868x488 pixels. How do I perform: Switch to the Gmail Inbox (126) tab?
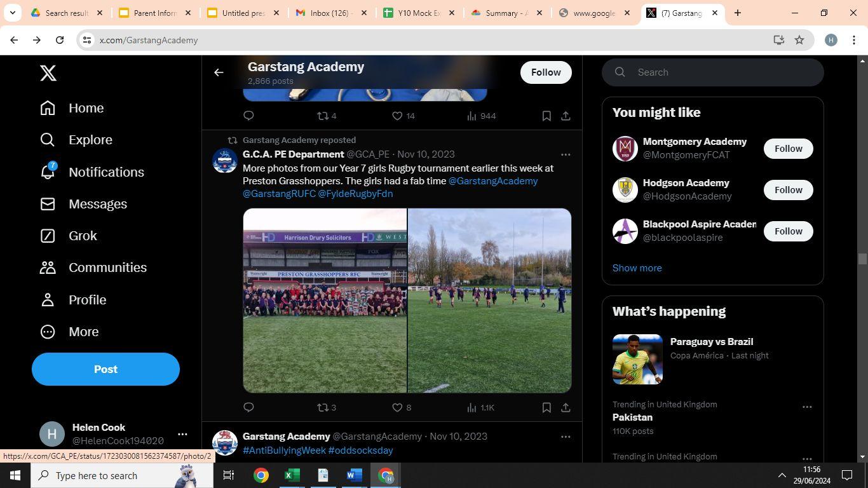332,13
